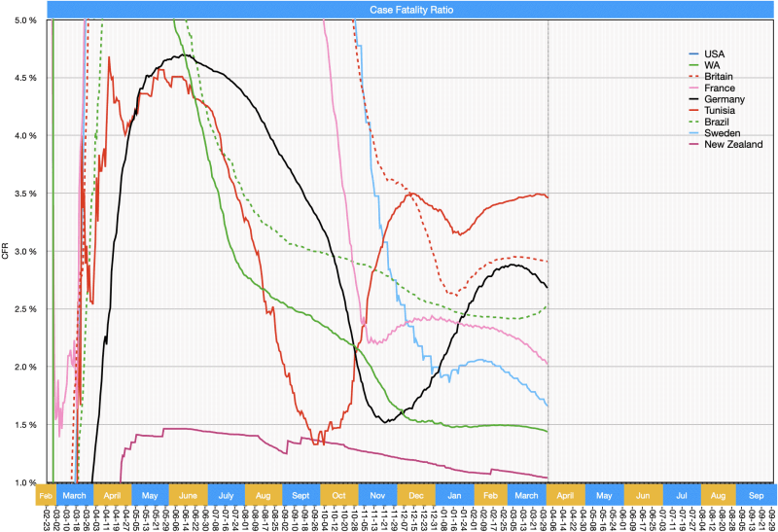Click the Jan month segment
The width and height of the screenshot is (778, 532).
tap(453, 493)
